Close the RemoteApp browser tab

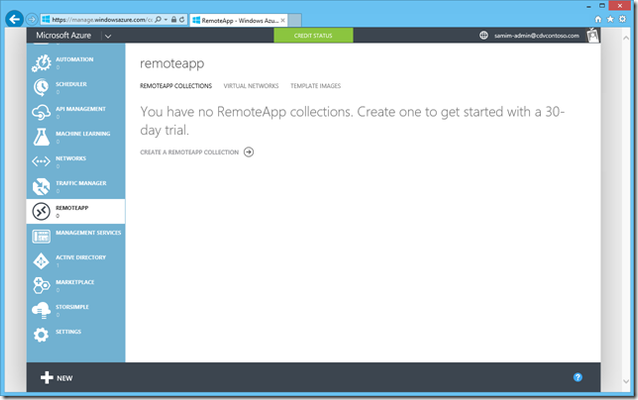coord(283,20)
